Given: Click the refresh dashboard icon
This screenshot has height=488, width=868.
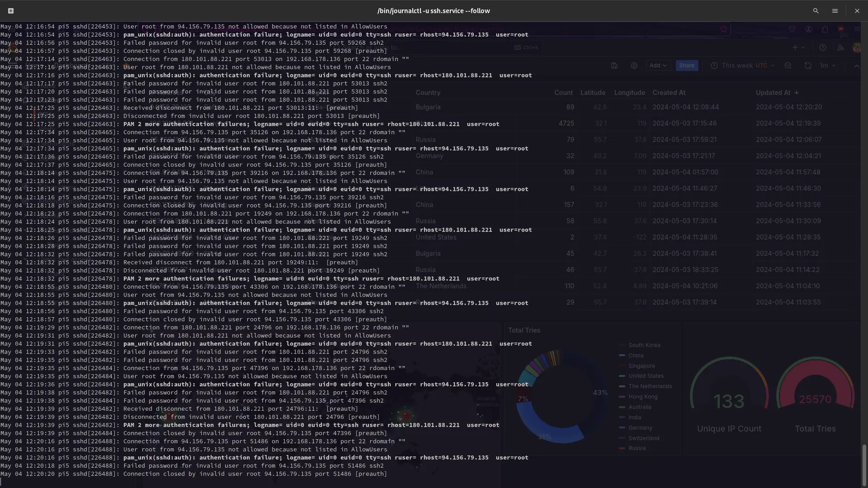Looking at the screenshot, I should click(807, 66).
